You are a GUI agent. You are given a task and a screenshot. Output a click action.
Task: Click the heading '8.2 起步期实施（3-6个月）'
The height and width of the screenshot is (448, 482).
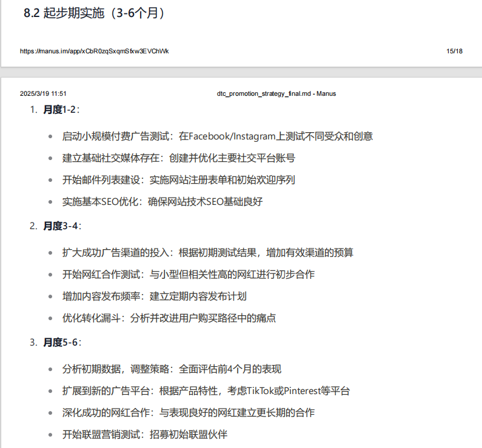(95, 13)
